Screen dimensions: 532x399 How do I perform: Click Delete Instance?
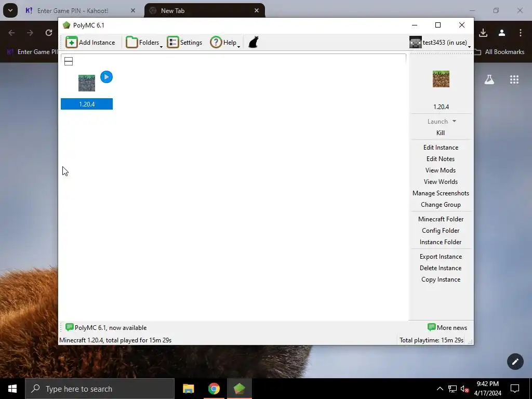pos(441,268)
